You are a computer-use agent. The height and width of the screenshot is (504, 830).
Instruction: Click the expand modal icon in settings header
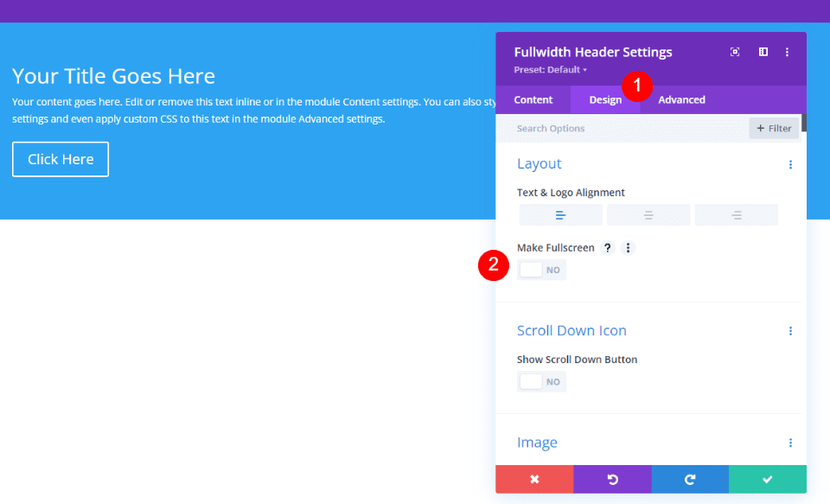click(734, 52)
